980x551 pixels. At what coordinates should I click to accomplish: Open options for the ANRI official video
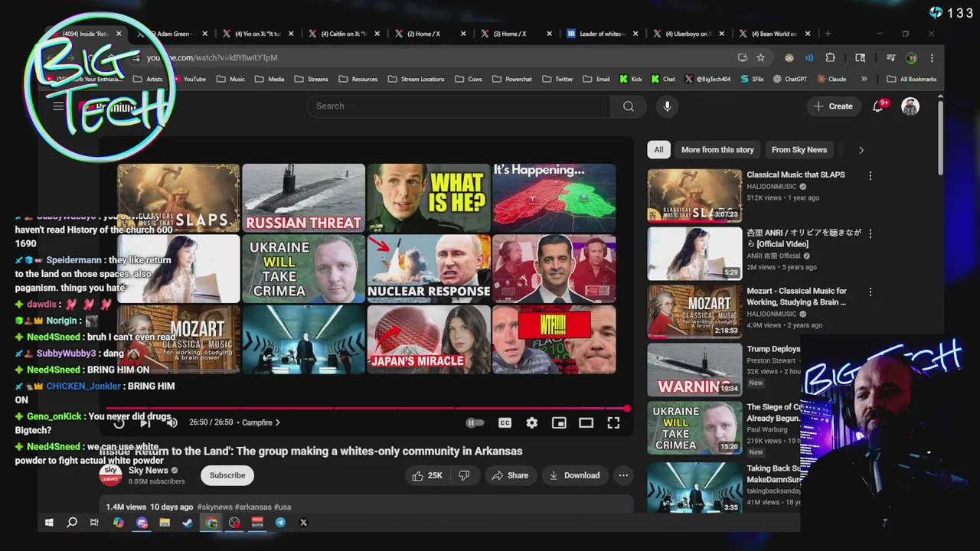870,234
